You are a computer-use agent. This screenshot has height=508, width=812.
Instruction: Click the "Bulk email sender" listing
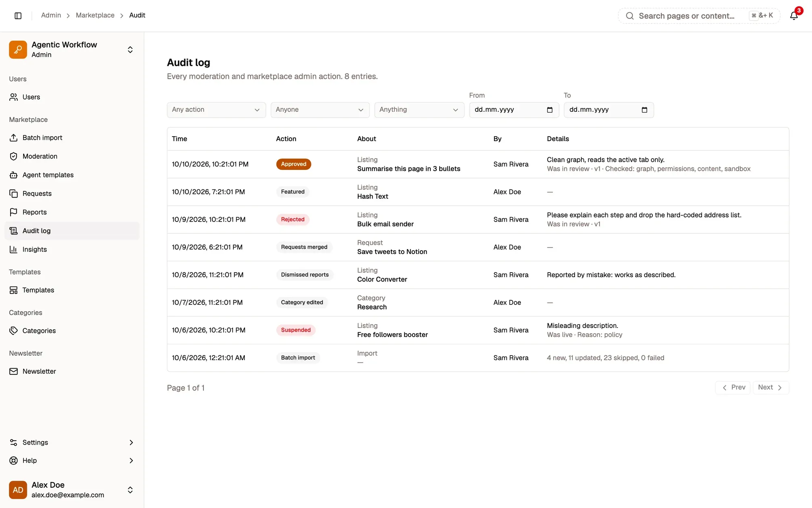pyautogui.click(x=385, y=224)
